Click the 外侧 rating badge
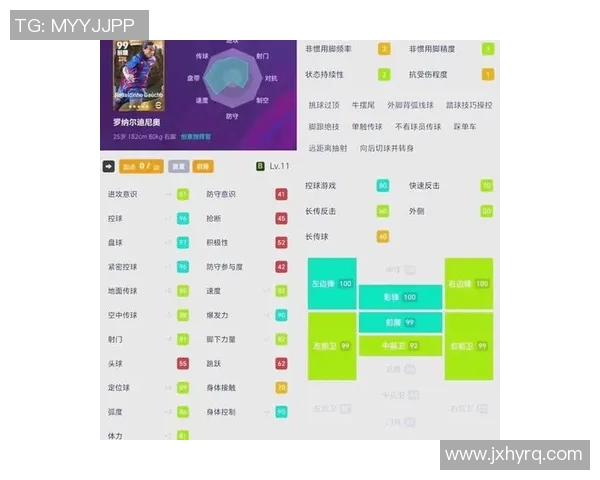Screen dimensions: 600x480 486,211
